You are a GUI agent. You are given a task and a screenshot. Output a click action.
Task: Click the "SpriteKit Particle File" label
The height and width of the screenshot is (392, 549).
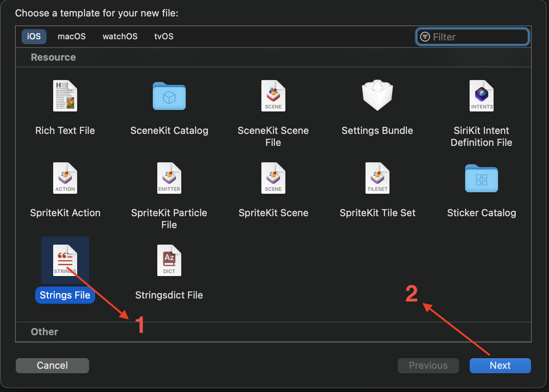(169, 219)
